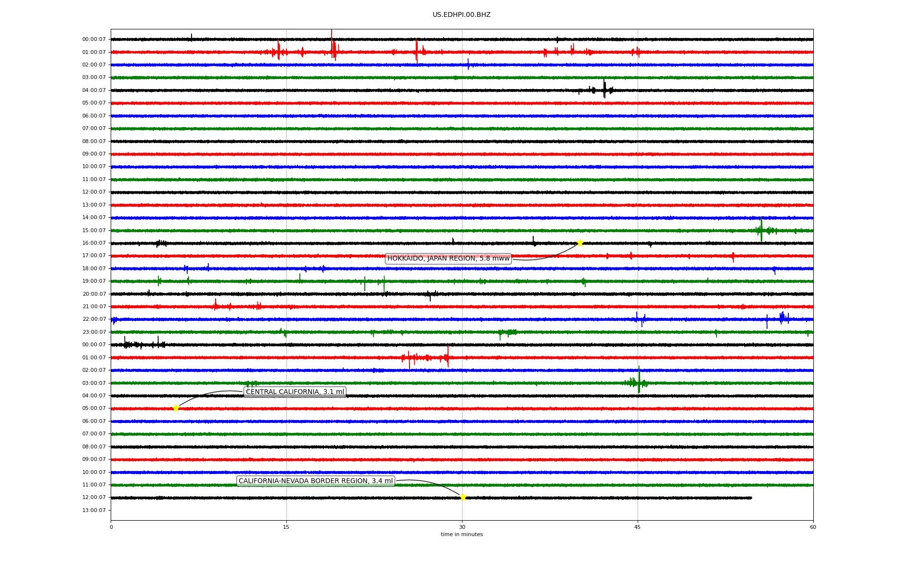The height and width of the screenshot is (578, 924).
Task: Click the 60 tick on the time axis
Action: tap(813, 527)
